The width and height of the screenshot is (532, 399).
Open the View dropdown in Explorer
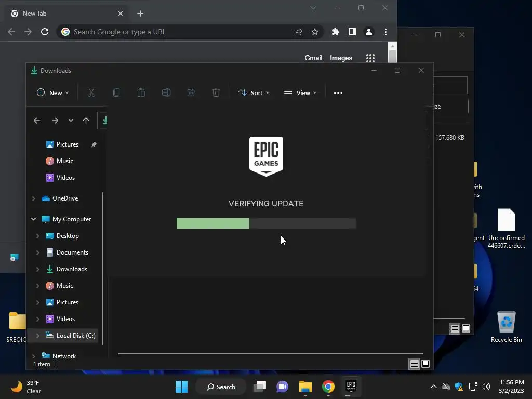coord(300,92)
